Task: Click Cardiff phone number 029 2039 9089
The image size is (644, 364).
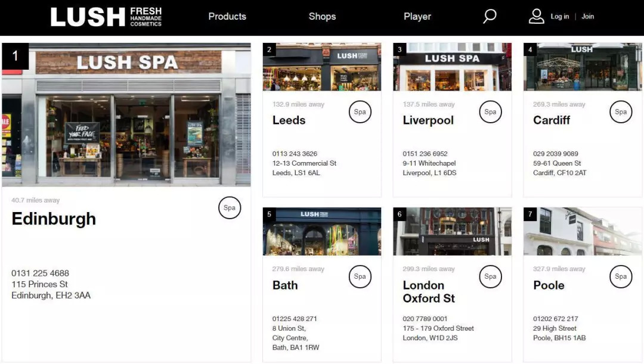Action: click(x=556, y=154)
